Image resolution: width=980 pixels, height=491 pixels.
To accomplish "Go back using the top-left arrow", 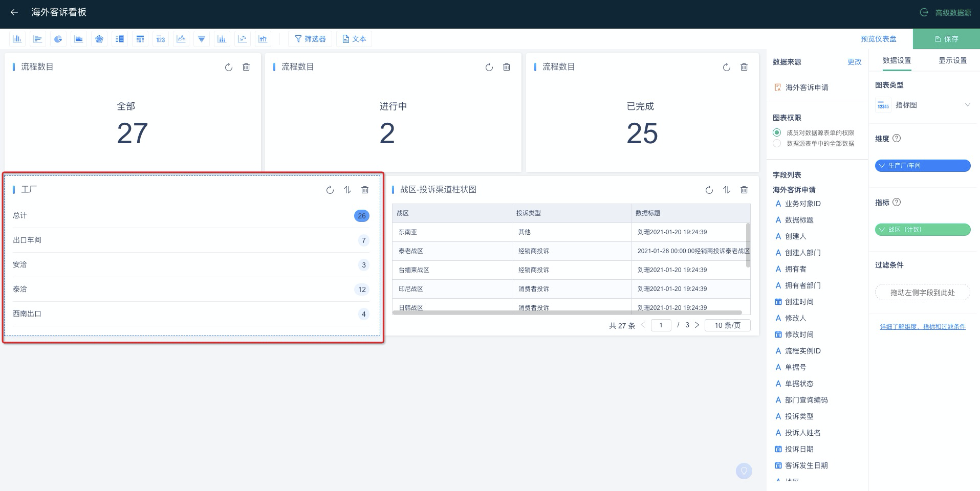I will click(x=14, y=12).
